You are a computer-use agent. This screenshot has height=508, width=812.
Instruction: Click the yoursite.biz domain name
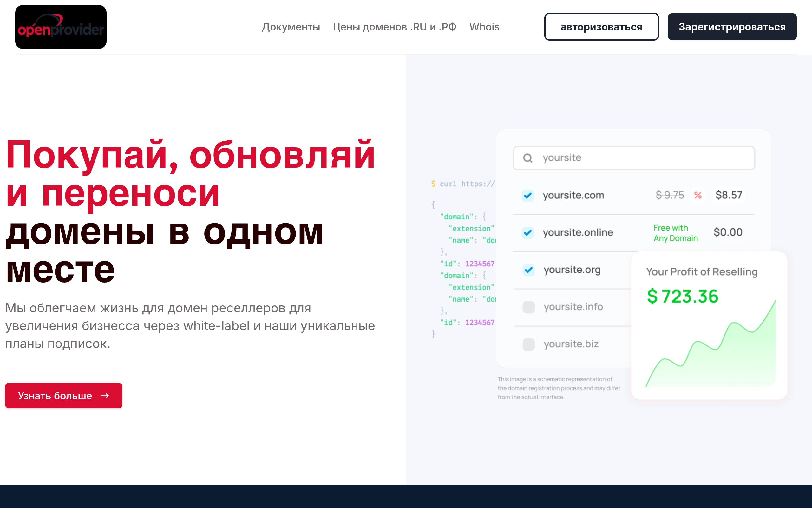point(571,344)
